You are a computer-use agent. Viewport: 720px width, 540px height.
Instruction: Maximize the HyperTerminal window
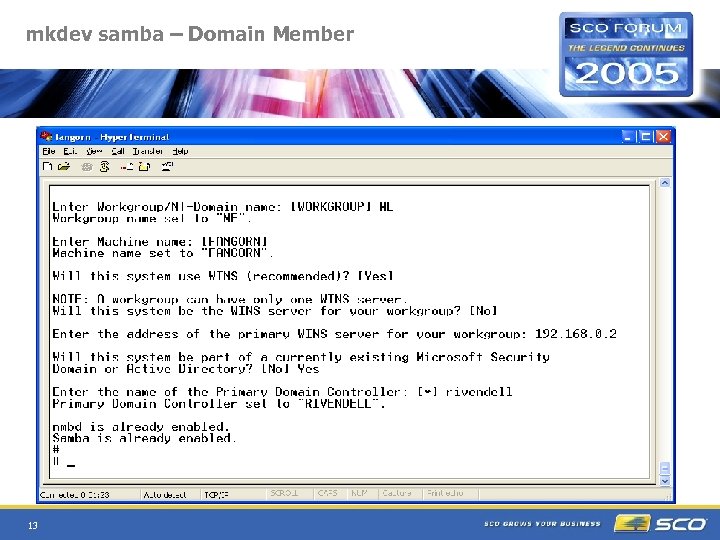coord(645,136)
